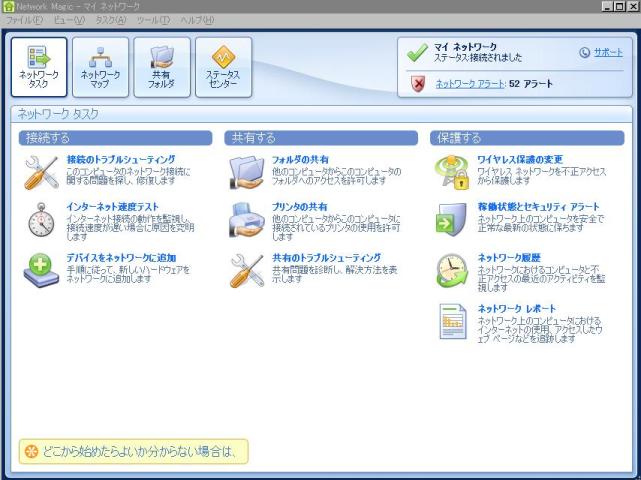This screenshot has height=480, width=641.
Task: Click the wrench and screwdriver connection troubleshooting icon
Action: coord(41,173)
